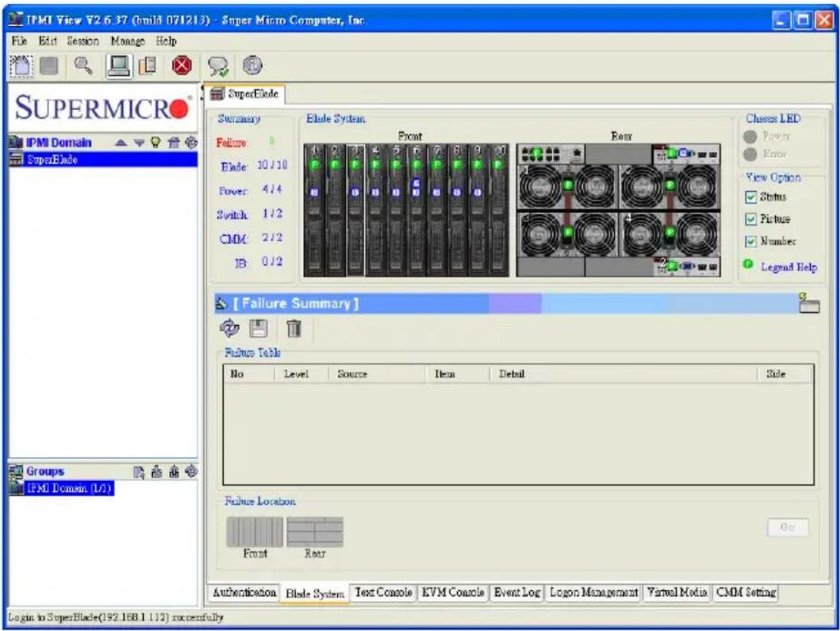This screenshot has height=631, width=840.
Task: Click power supply 1 in Rear view
Action: [568, 186]
